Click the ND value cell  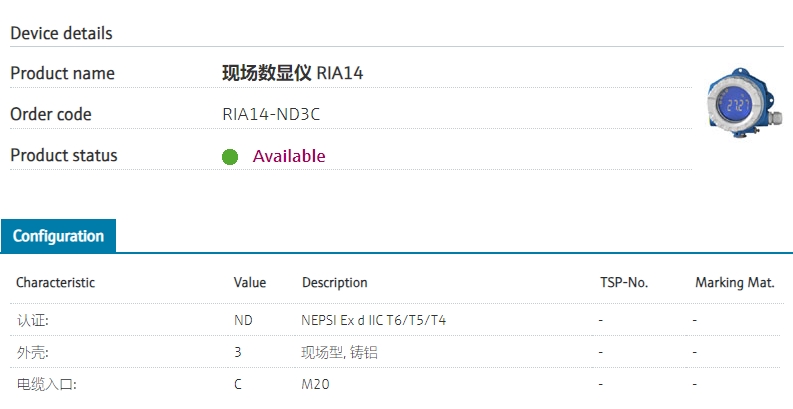click(x=243, y=320)
